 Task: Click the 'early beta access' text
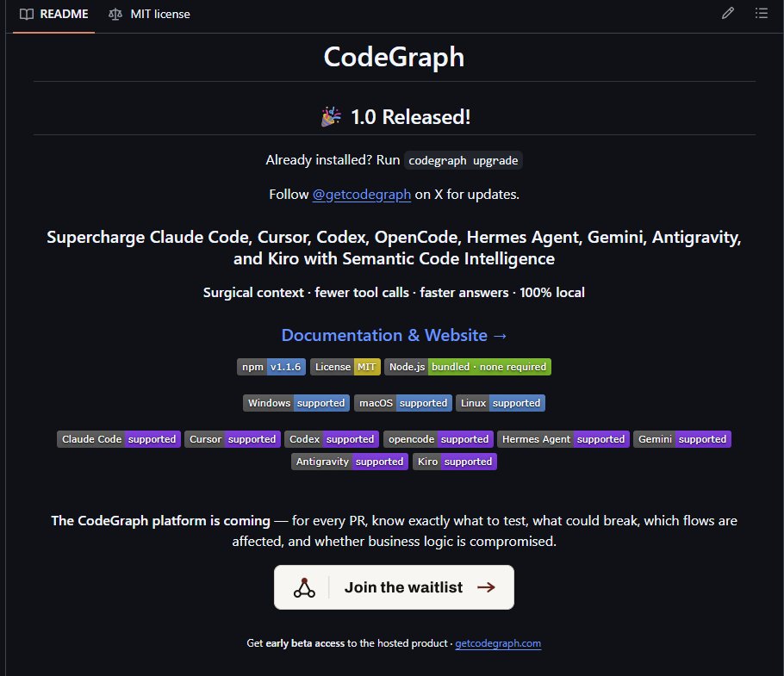coord(305,643)
